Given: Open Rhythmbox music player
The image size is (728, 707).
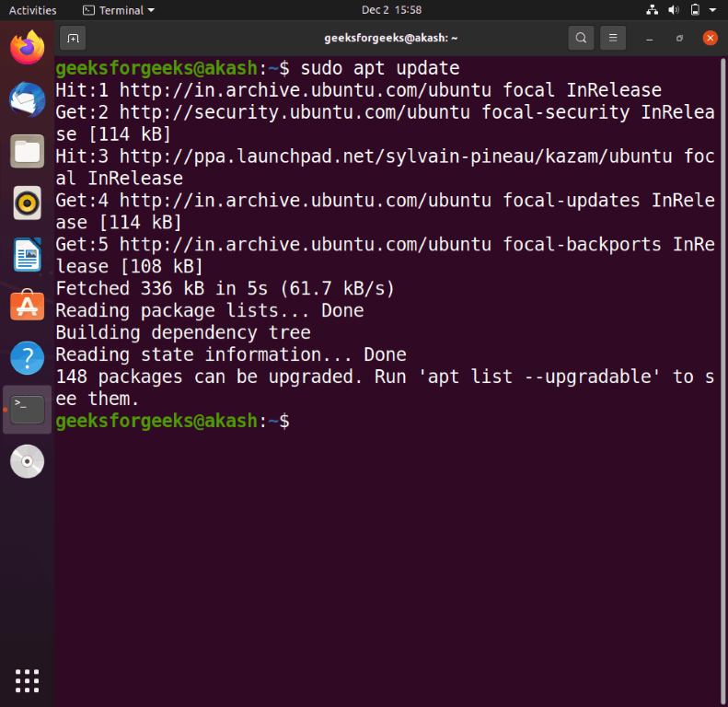Looking at the screenshot, I should click(28, 203).
